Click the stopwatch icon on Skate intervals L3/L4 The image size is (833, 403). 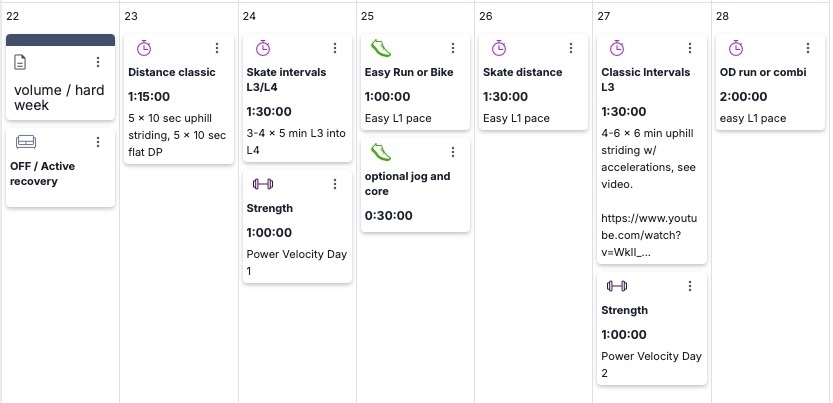[x=262, y=48]
